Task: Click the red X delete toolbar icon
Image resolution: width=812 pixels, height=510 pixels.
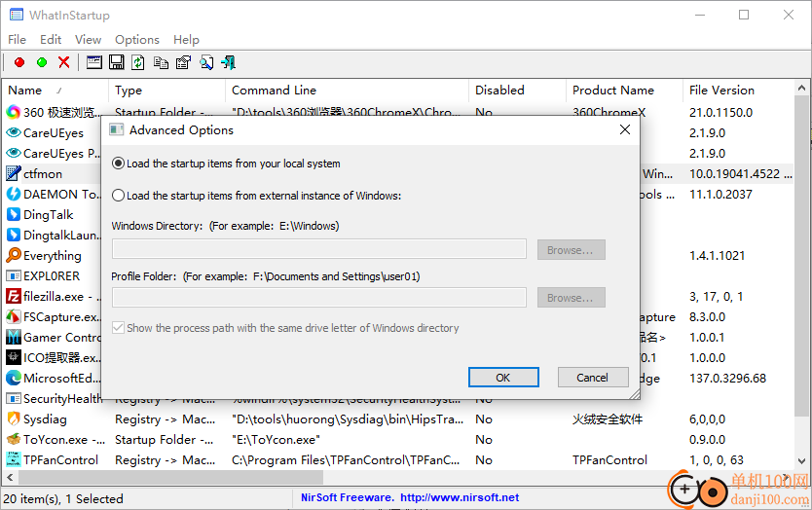Action: (x=63, y=62)
